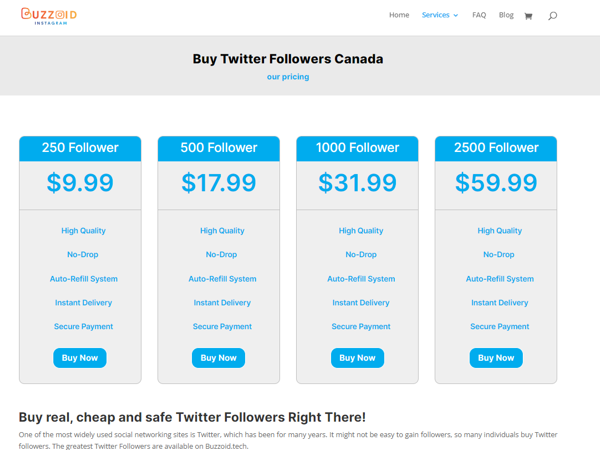Click the "our pricing" subtitle text
Image resolution: width=600 pixels, height=450 pixels.
coord(288,77)
